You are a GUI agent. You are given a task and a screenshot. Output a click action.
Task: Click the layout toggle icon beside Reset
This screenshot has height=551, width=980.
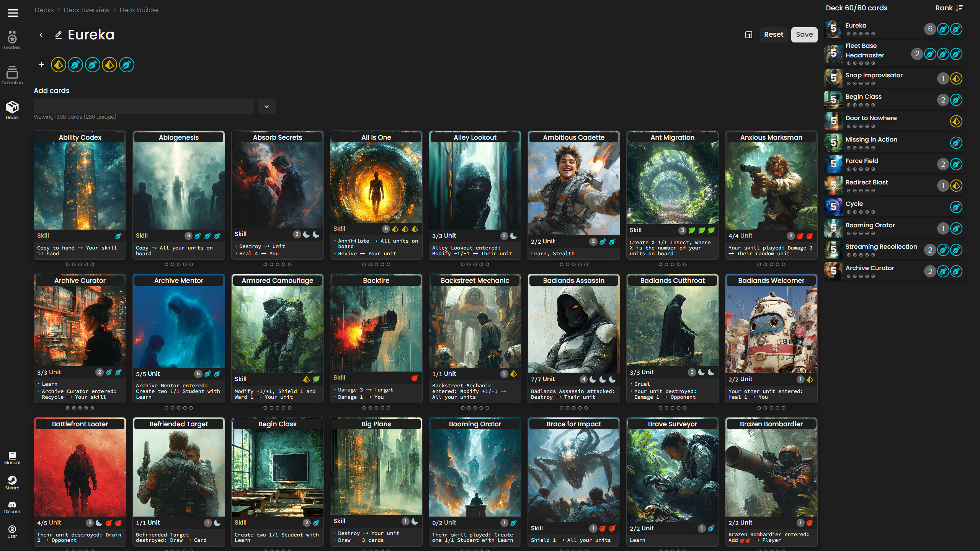coord(749,35)
